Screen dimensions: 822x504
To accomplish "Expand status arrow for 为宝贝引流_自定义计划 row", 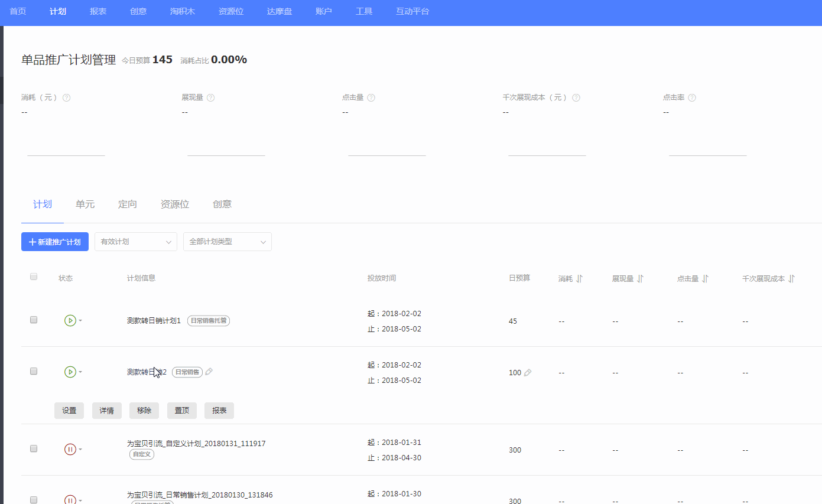I will (80, 450).
